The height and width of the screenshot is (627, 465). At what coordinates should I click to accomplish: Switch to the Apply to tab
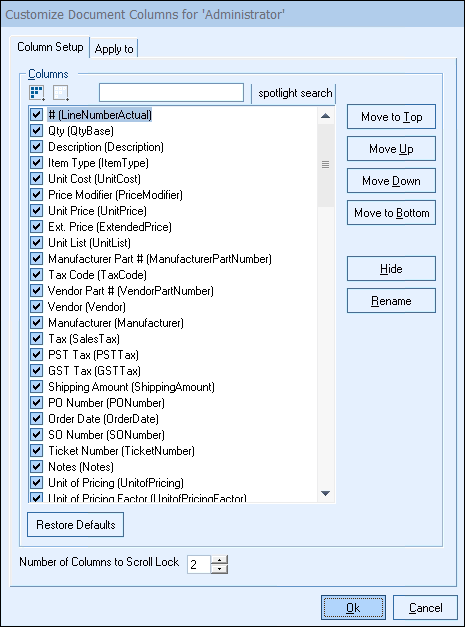pos(114,49)
